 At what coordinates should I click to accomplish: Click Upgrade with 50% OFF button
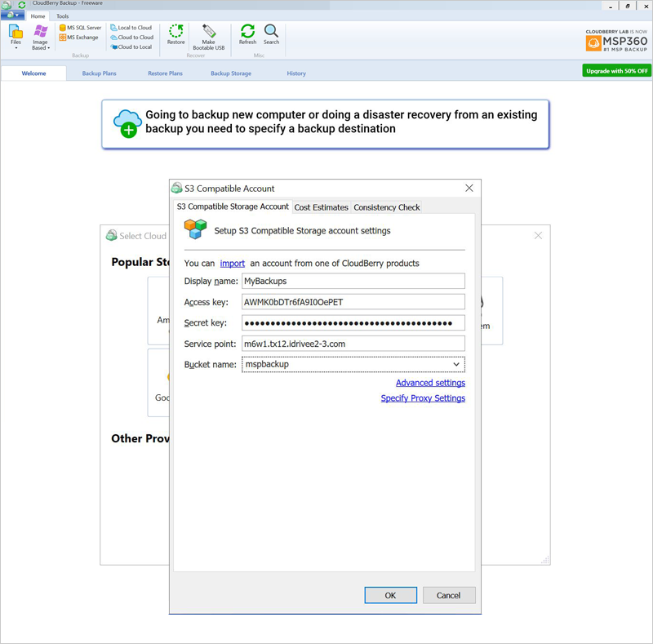coord(617,71)
